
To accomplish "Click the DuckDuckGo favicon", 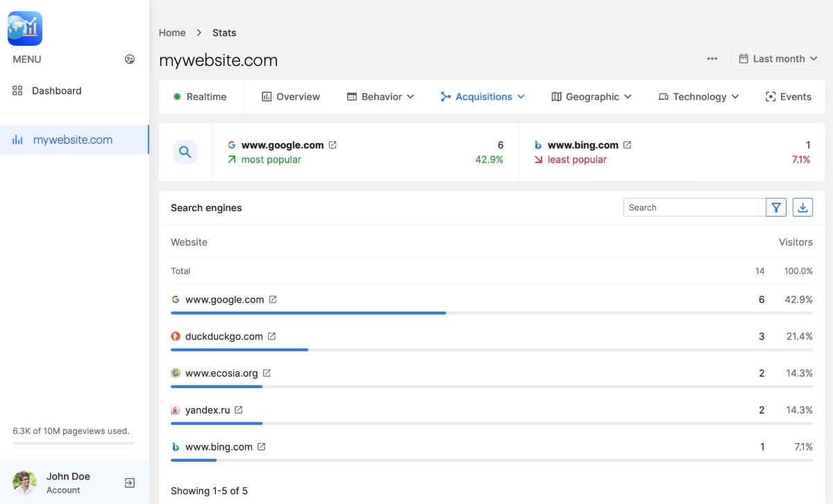I will [176, 336].
